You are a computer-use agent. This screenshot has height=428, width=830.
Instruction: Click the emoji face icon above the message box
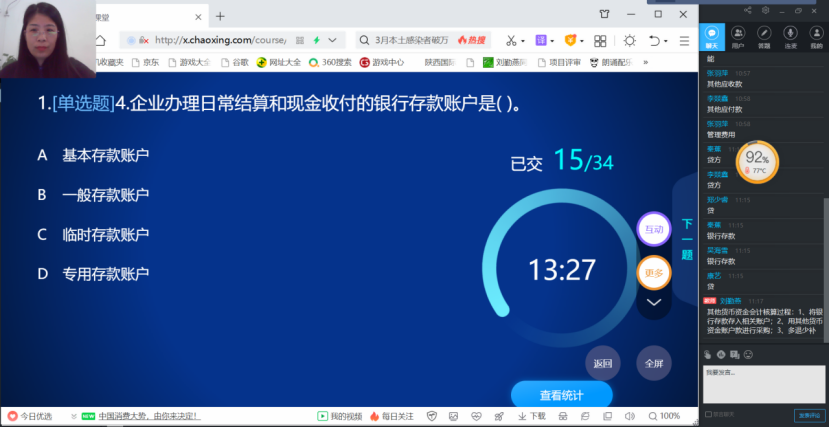(x=748, y=354)
